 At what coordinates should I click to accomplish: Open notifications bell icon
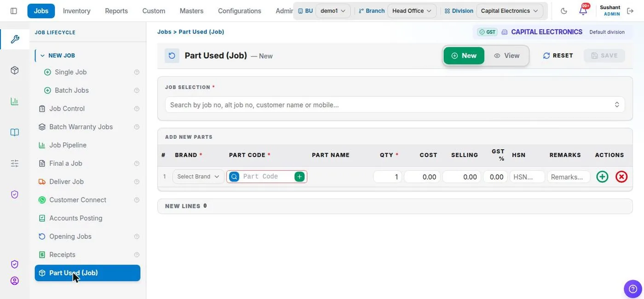583,10
